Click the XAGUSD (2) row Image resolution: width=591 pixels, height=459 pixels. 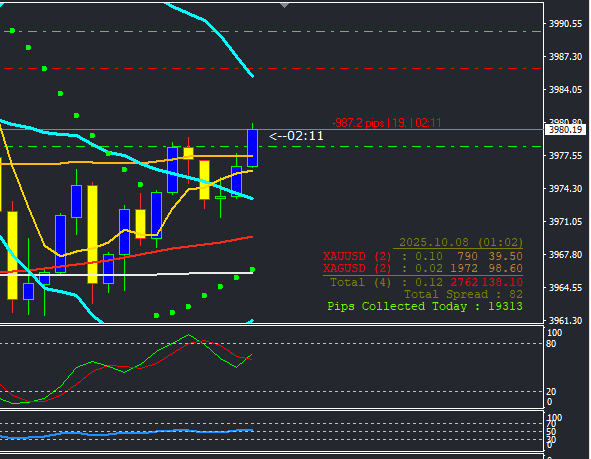tap(423, 268)
